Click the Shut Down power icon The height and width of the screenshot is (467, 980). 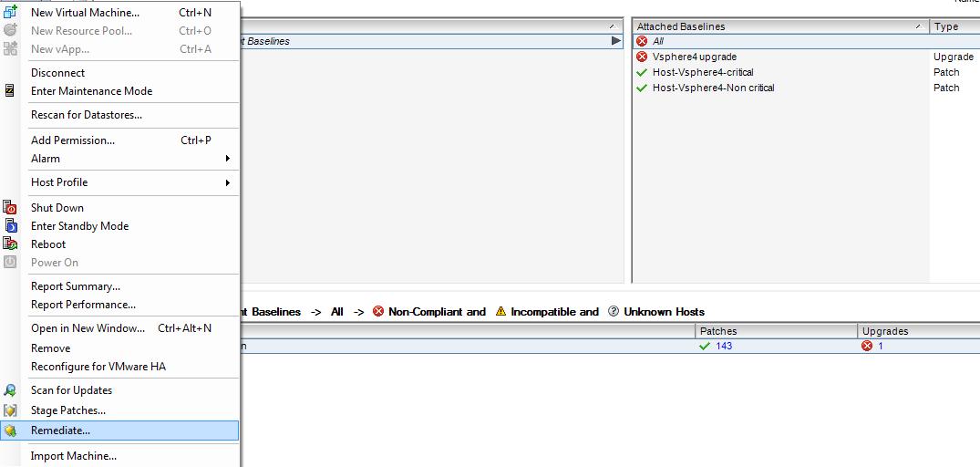coord(10,207)
